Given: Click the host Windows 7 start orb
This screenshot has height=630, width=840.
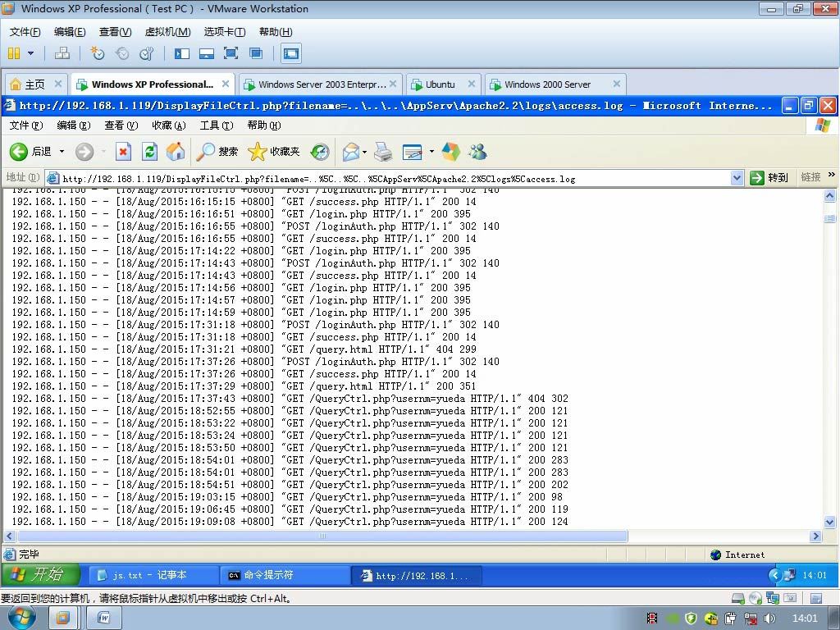Looking at the screenshot, I should point(21,619).
